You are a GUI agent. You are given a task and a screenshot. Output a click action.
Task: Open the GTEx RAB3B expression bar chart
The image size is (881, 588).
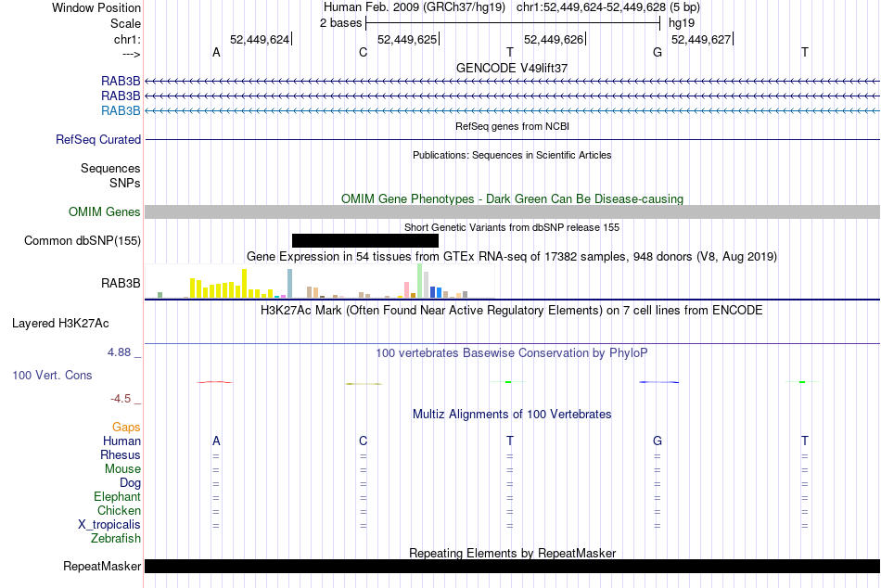[320, 281]
